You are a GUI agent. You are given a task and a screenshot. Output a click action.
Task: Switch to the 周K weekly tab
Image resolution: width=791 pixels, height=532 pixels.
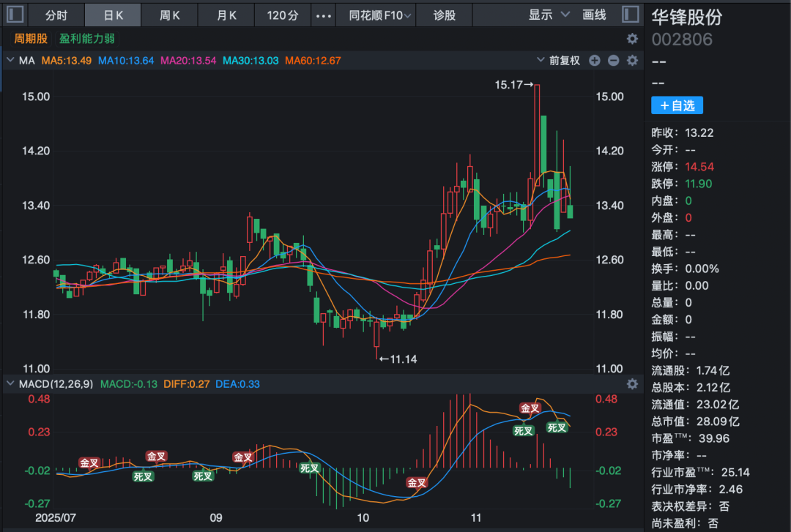(170, 15)
